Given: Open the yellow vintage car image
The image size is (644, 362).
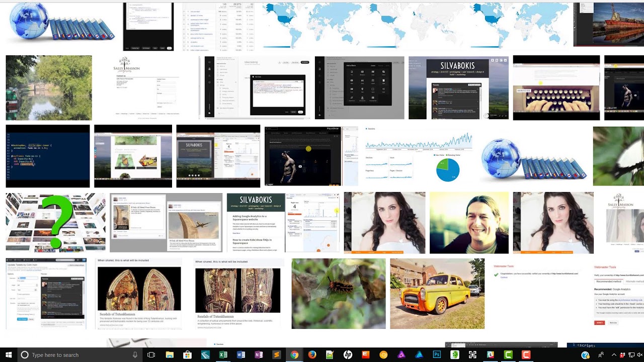Looking at the screenshot, I should point(437,294).
